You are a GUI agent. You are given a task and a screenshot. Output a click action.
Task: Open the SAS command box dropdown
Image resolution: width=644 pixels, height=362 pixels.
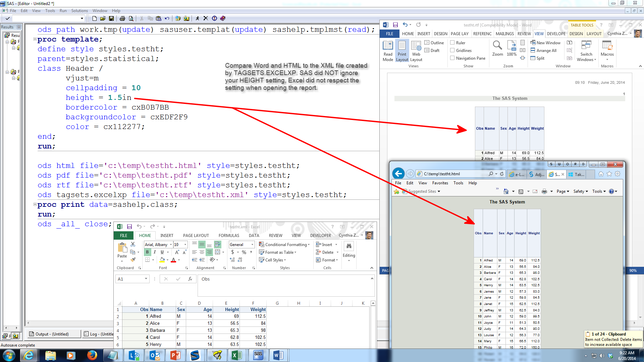[x=82, y=18]
